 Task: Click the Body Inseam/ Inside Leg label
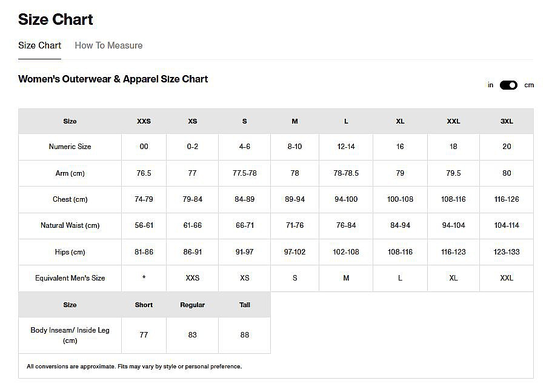pos(70,335)
